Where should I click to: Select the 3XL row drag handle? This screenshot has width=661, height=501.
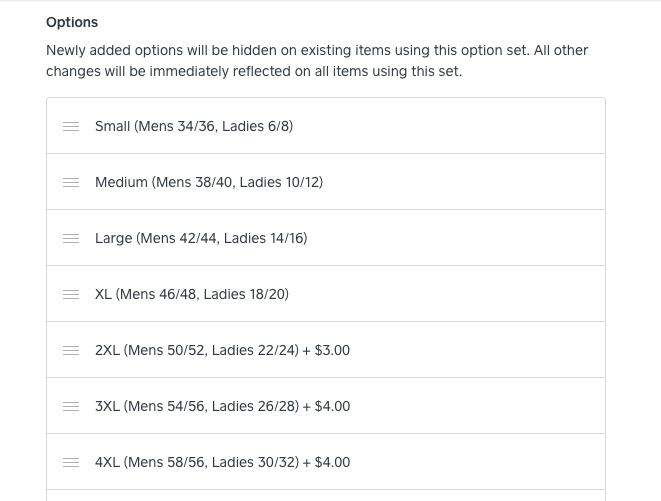71,407
